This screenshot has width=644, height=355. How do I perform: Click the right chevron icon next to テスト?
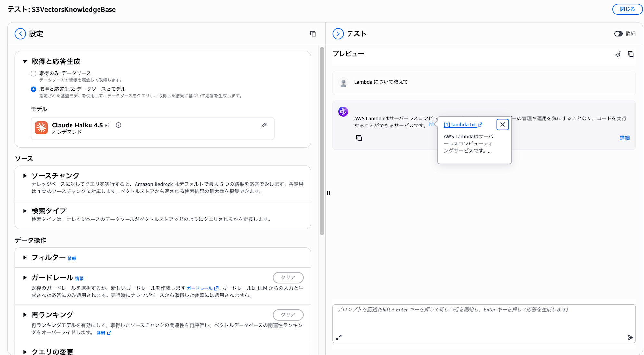(338, 34)
